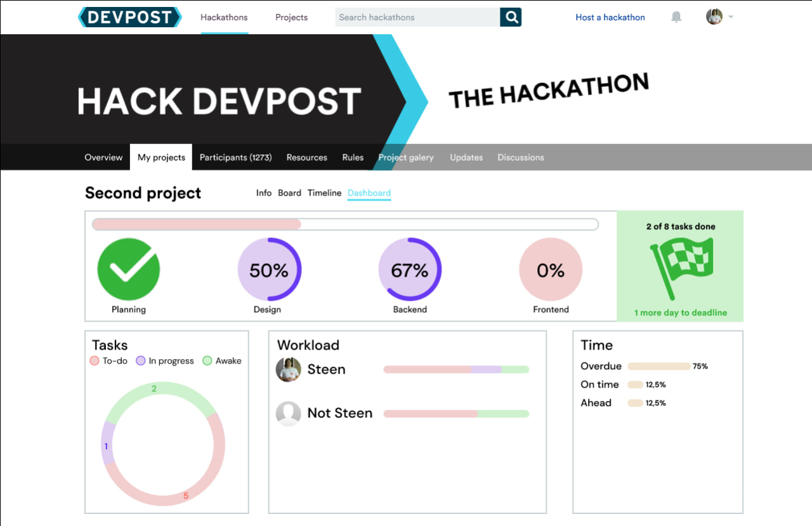
Task: Switch to the Board view
Action: [289, 193]
